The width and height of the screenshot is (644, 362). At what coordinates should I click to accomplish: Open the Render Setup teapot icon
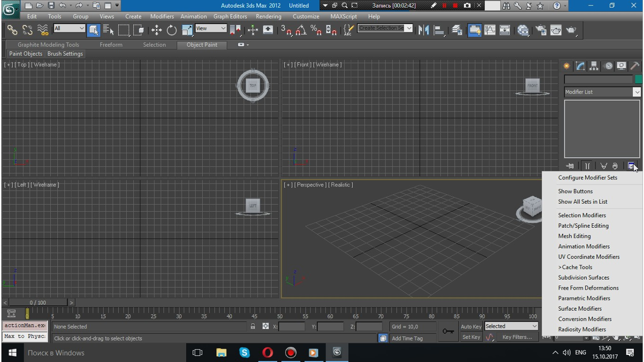[541, 30]
